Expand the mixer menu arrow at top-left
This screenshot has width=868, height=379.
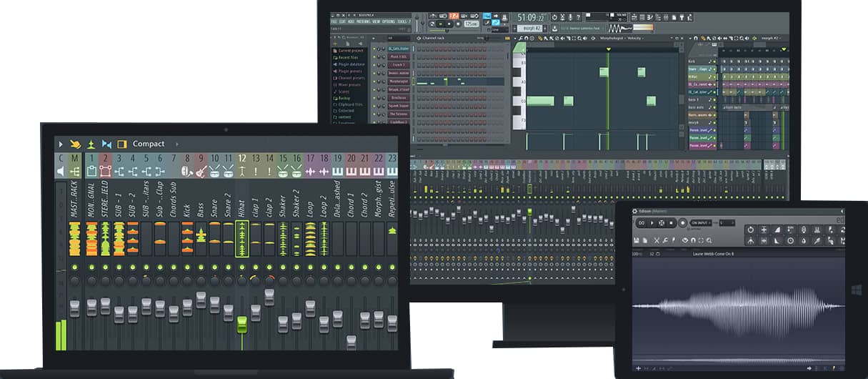61,144
